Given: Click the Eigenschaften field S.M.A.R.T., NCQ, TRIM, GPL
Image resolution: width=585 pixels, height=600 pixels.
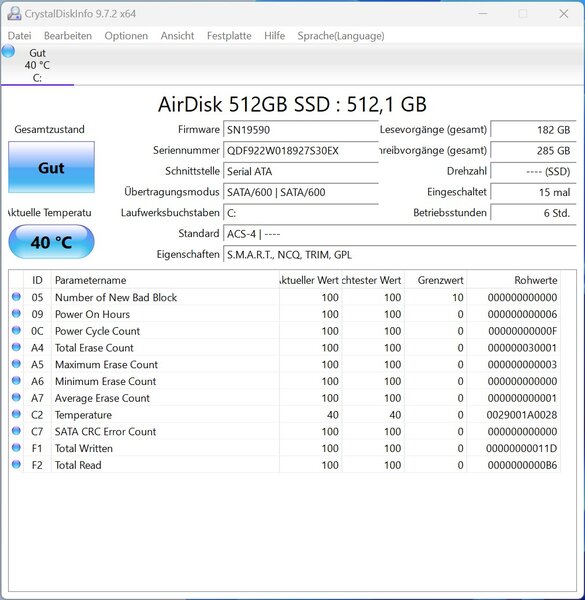Looking at the screenshot, I should pos(399,254).
